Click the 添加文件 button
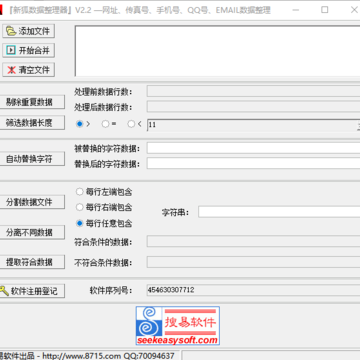Image resolution: width=360 pixels, height=360 pixels. tap(29, 31)
